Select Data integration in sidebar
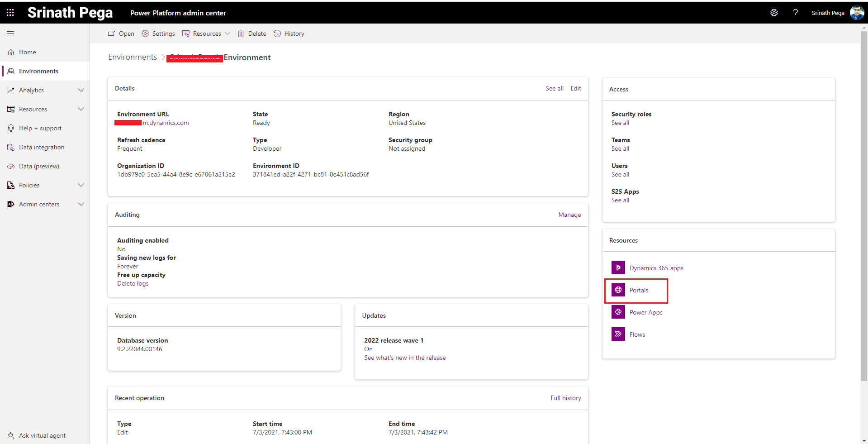The height and width of the screenshot is (444, 868). (42, 147)
